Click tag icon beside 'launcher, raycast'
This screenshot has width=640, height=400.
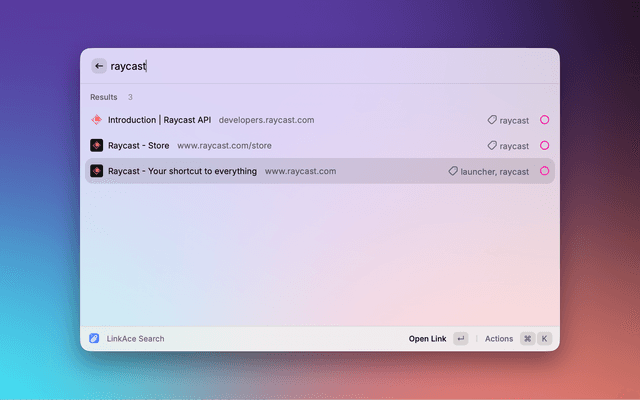tap(453, 171)
